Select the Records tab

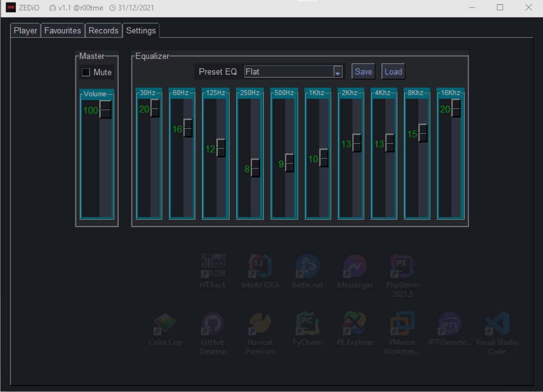coord(103,30)
